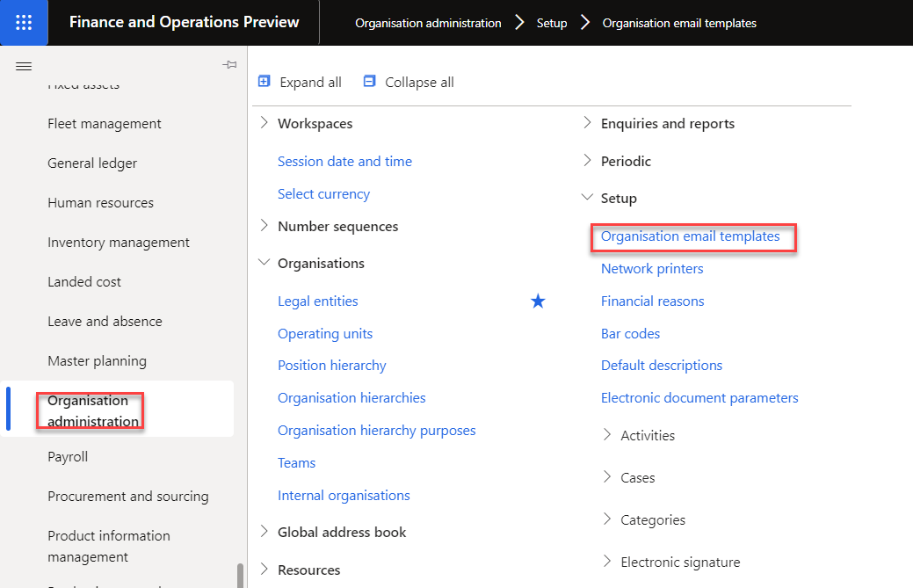Screen dimensions: 913x588
Task: Open Landed cost module
Action: coord(84,282)
